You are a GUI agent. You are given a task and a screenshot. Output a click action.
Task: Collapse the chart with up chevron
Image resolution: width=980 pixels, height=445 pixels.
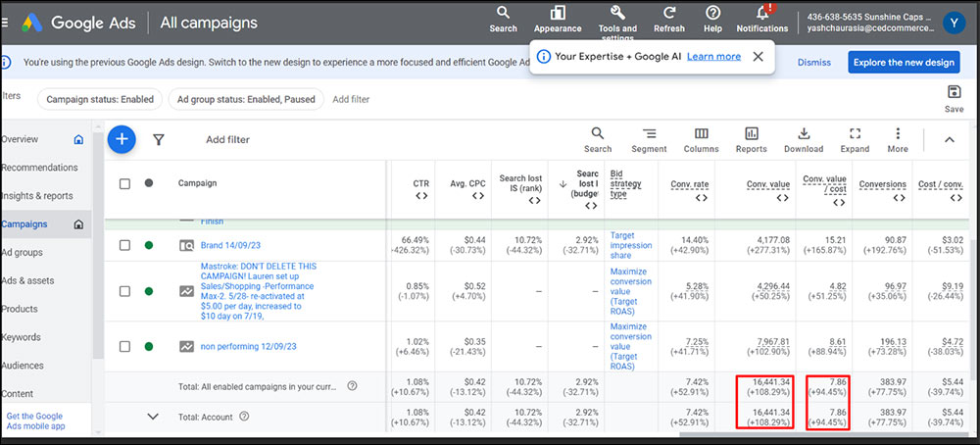pos(949,140)
